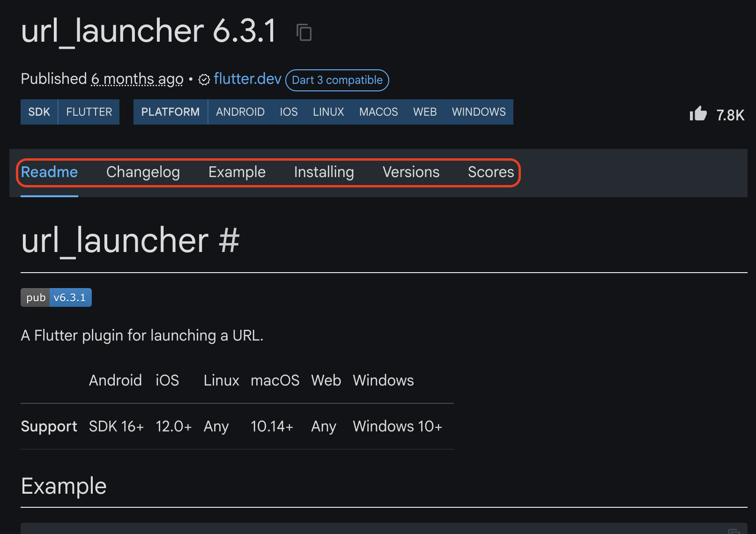Click the SDK tag label

pos(39,112)
